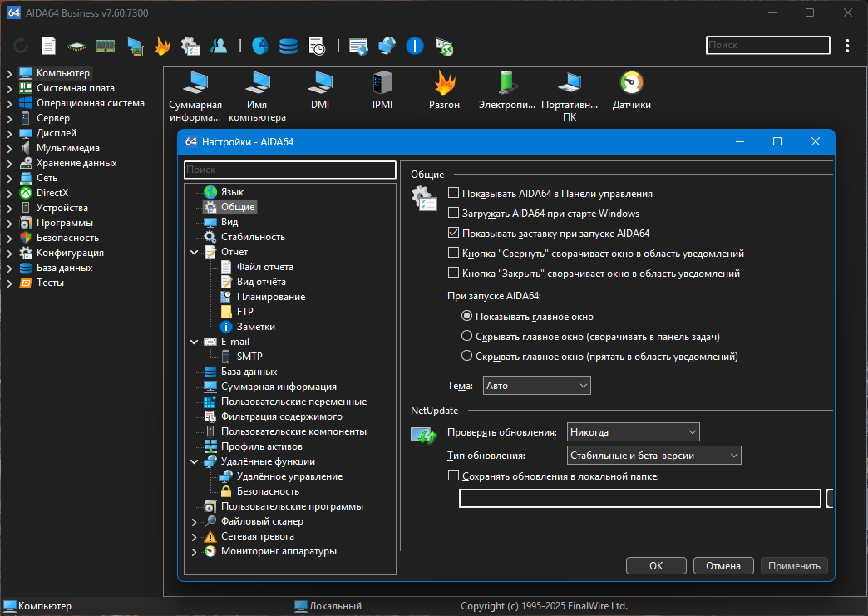Click the flame stability test toolbar icon

coord(162,46)
